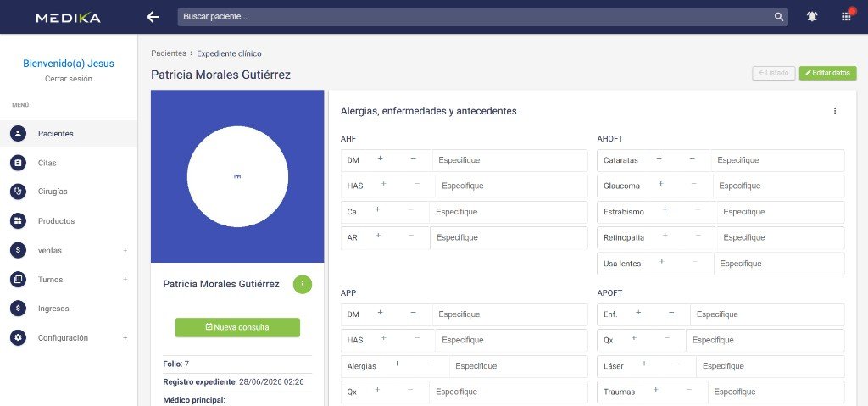This screenshot has height=406, width=868.
Task: Click Especifique field for Traumas
Action: click(x=776, y=392)
